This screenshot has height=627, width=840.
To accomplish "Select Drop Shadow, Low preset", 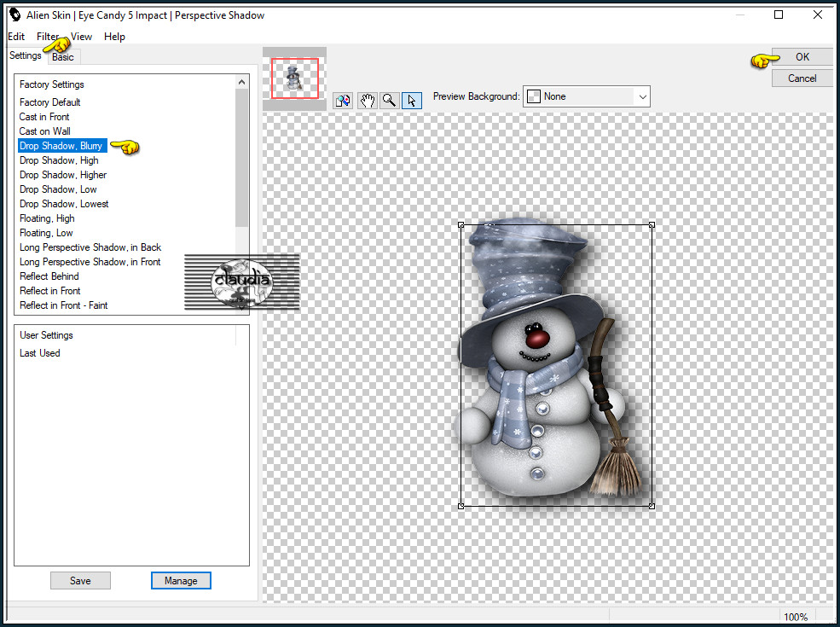I will click(x=58, y=189).
